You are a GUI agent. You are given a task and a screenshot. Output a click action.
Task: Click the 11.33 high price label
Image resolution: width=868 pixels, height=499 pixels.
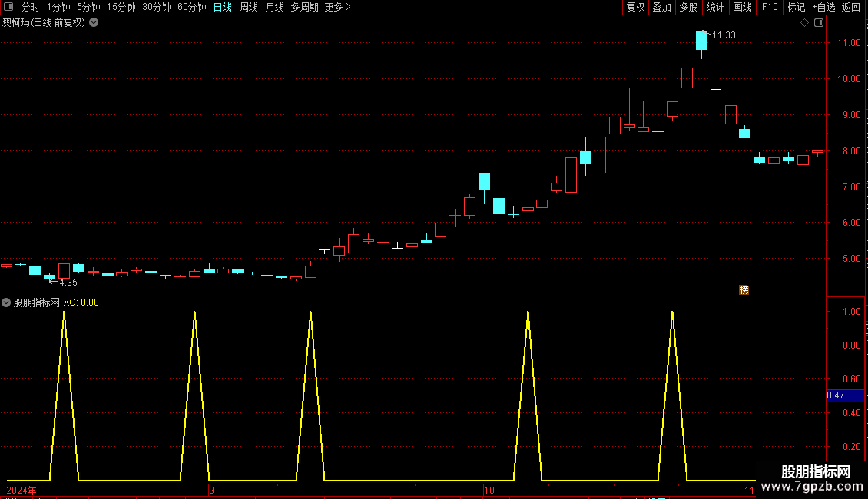724,35
